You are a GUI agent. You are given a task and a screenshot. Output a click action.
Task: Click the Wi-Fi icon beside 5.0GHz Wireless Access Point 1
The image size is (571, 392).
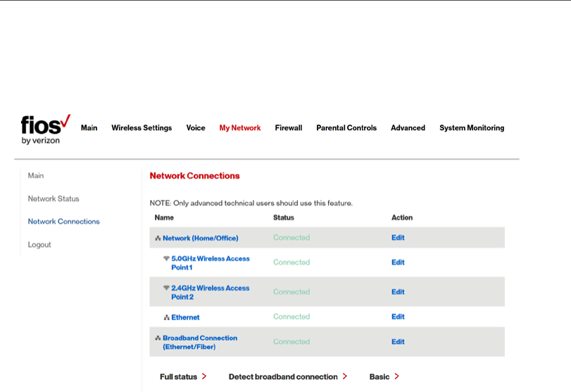pos(166,258)
